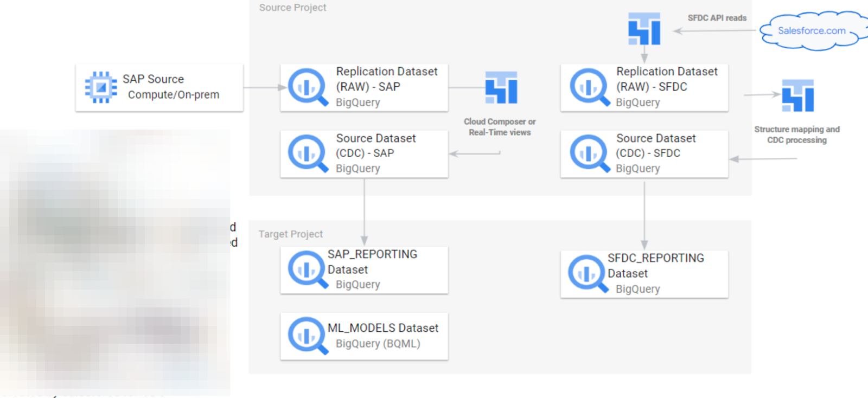Click the 'Target Project' heading
This screenshot has width=868, height=398.
coord(290,234)
